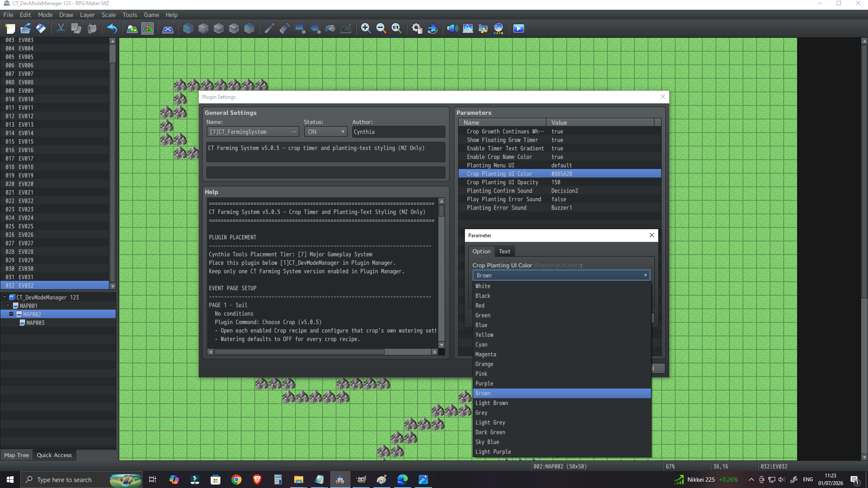Open the Layer menu
This screenshot has width=868, height=488.
click(x=87, y=15)
